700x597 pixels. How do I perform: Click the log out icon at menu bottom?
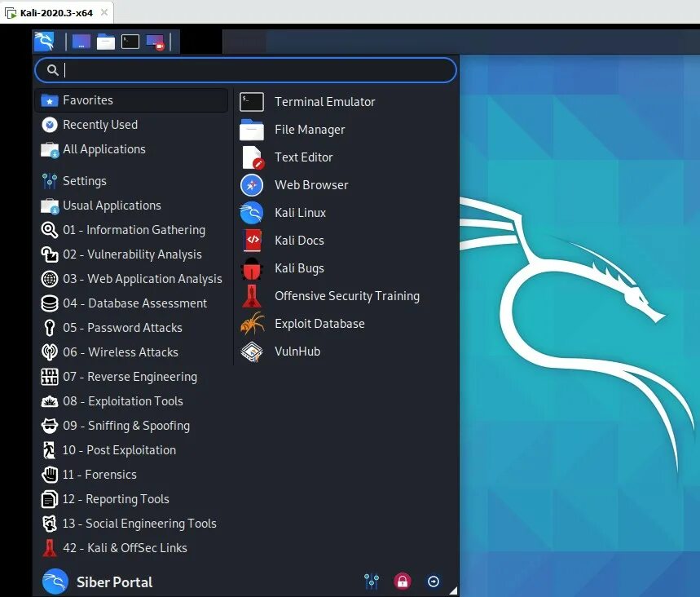pos(433,582)
